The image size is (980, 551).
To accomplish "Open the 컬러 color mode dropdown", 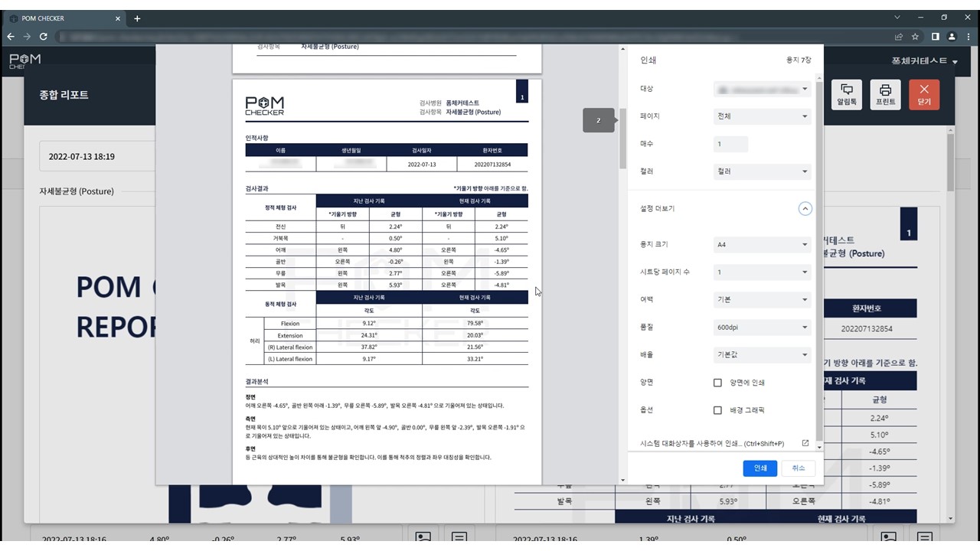I will point(762,171).
